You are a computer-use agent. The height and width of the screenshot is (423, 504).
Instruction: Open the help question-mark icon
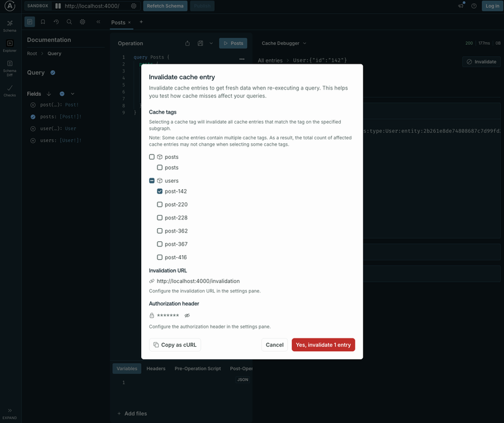point(474,6)
